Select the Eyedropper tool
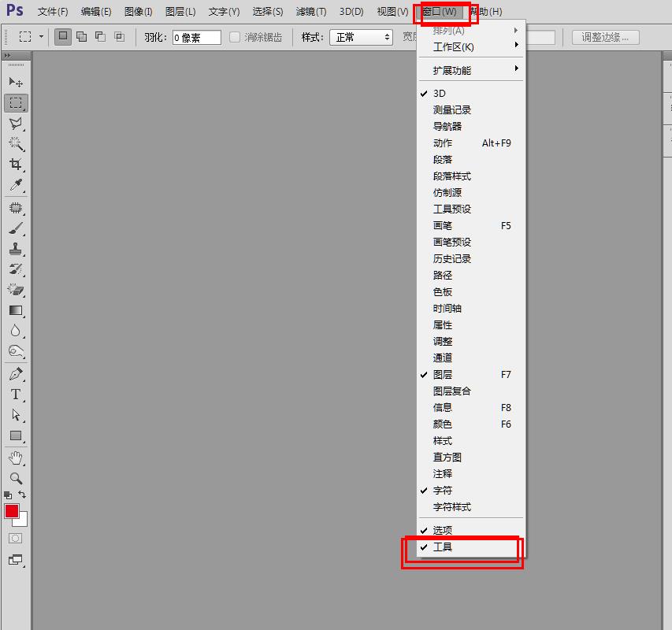672x630 pixels. pos(16,185)
